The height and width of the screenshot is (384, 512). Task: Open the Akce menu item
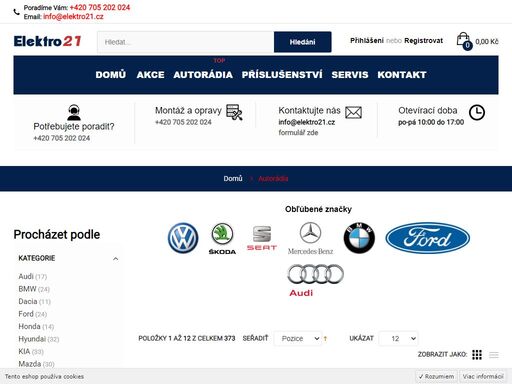150,75
